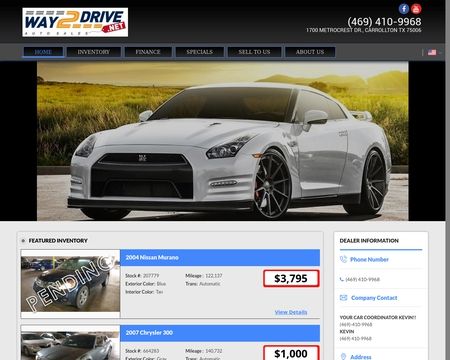Open the 2007 Chrysler 300 listing title
The width and height of the screenshot is (450, 360).
pos(149,333)
